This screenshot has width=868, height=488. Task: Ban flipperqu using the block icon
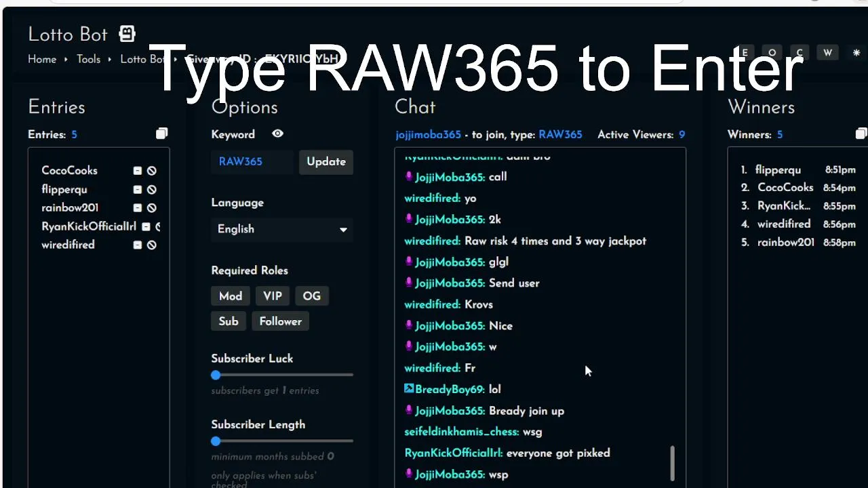coord(152,190)
